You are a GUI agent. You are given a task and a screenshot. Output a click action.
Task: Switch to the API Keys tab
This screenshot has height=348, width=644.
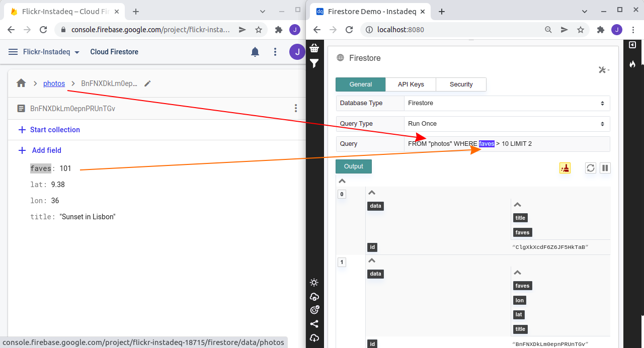click(411, 84)
